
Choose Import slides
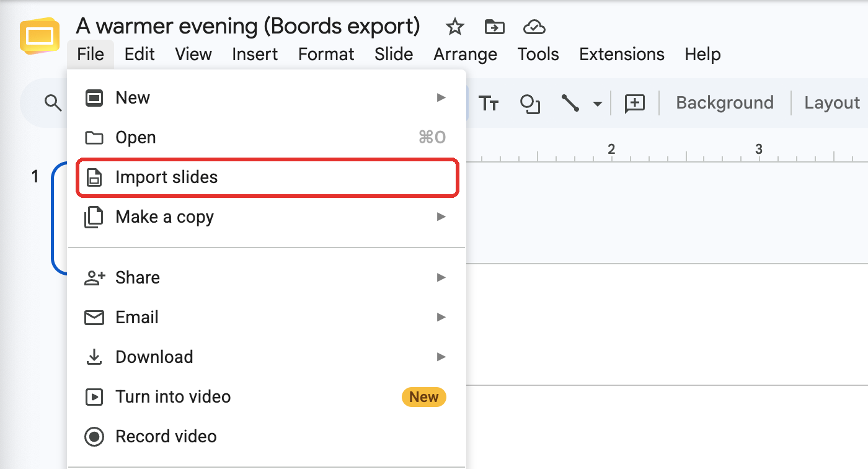pyautogui.click(x=267, y=177)
